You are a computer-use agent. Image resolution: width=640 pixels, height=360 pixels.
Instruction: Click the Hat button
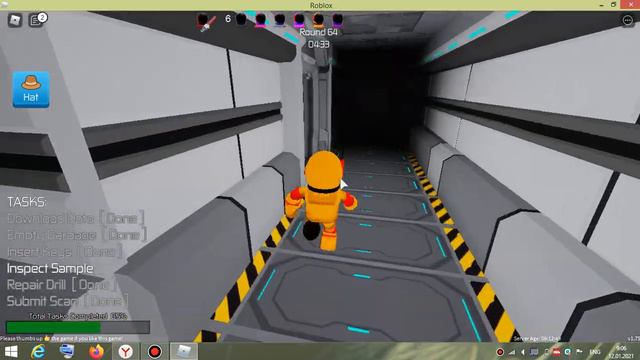[x=31, y=89]
